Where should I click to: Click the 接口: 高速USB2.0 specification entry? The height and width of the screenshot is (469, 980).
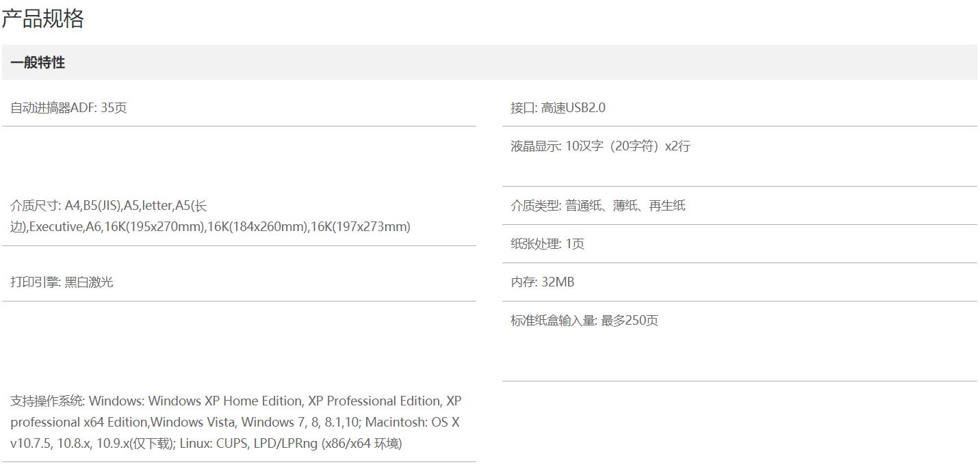click(x=558, y=108)
